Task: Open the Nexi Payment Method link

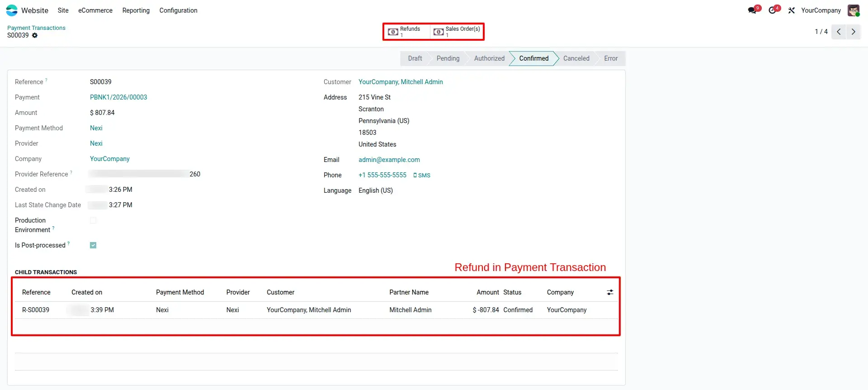Action: pos(96,128)
